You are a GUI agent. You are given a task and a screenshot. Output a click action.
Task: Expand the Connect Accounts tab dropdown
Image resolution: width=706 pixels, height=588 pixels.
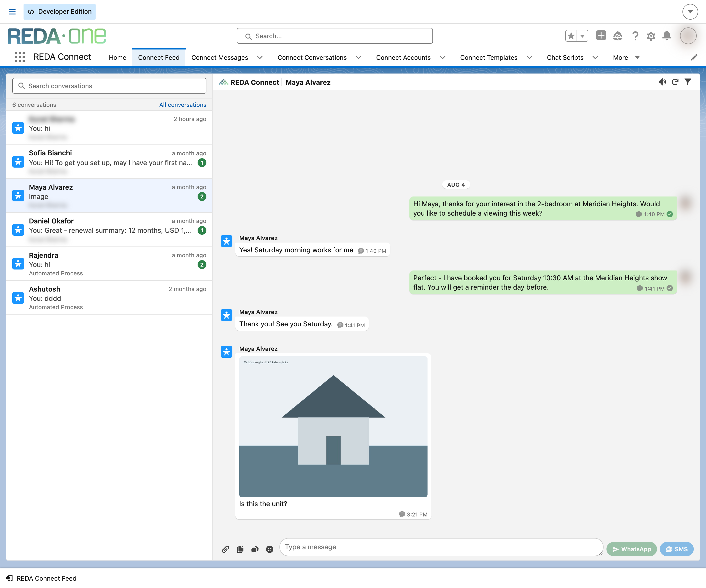click(x=442, y=58)
